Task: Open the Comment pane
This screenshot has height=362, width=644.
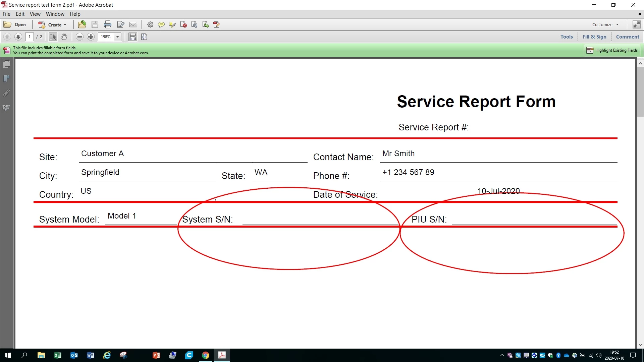Action: (628, 37)
